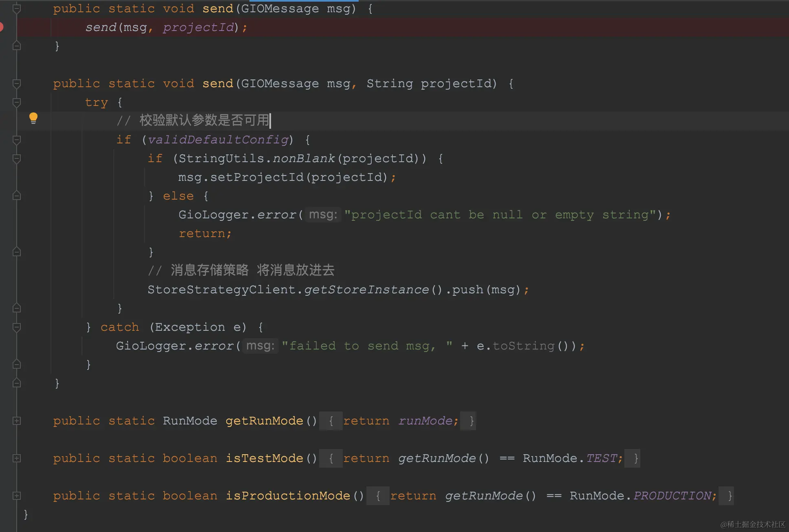Fold the if StringUtils.nonBlank block marker
This screenshot has height=532, width=789.
[17, 158]
